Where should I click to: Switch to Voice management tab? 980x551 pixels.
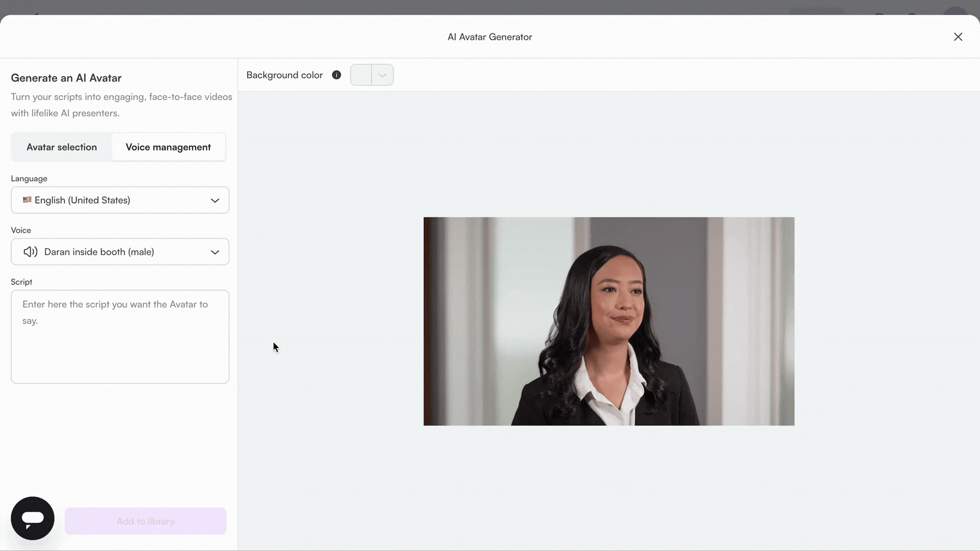click(x=168, y=147)
